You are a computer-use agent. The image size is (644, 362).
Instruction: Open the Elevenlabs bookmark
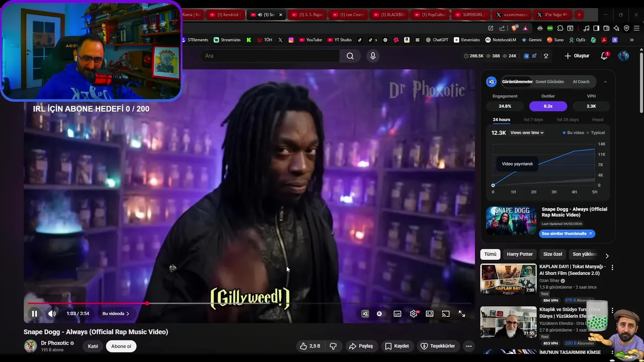[x=467, y=40]
